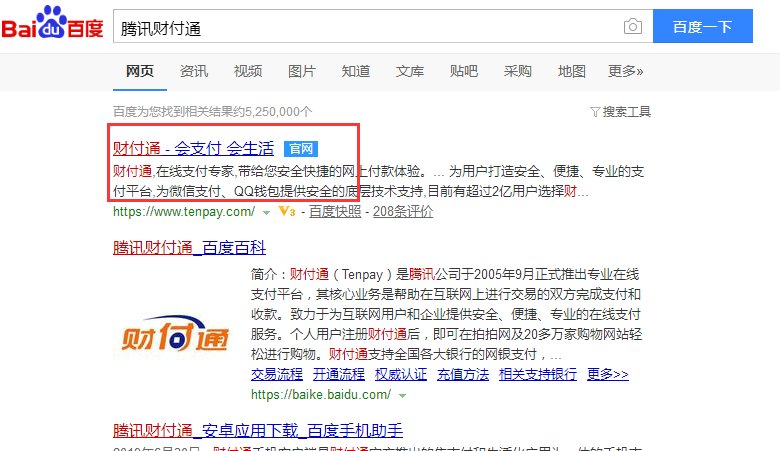Open the 权威认证 link
Screen dimensions: 780x451
[401, 374]
